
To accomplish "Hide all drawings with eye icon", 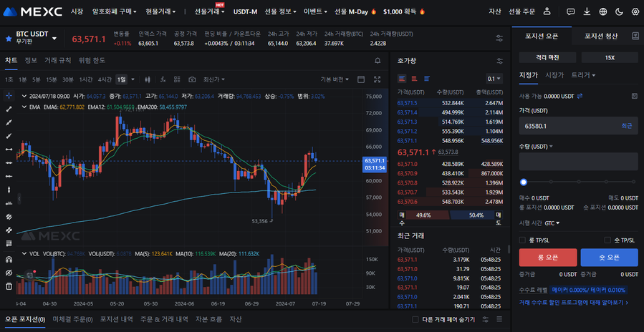I will [x=9, y=273].
